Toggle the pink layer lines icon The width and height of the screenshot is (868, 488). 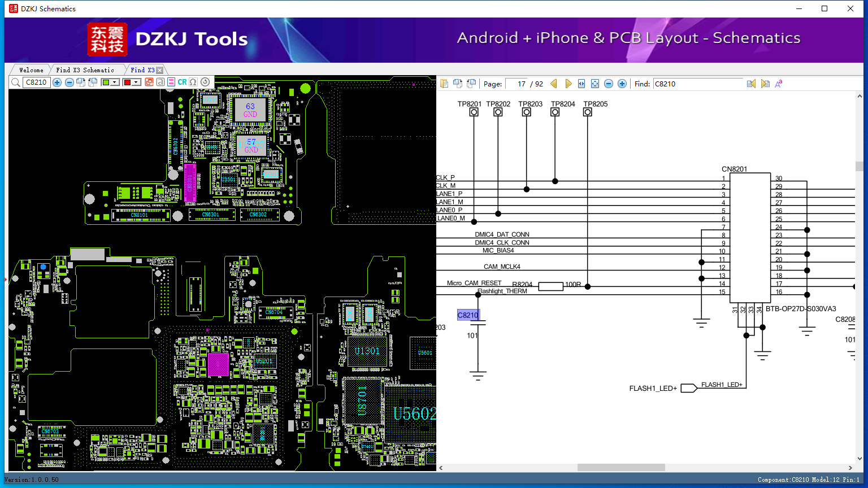171,82
